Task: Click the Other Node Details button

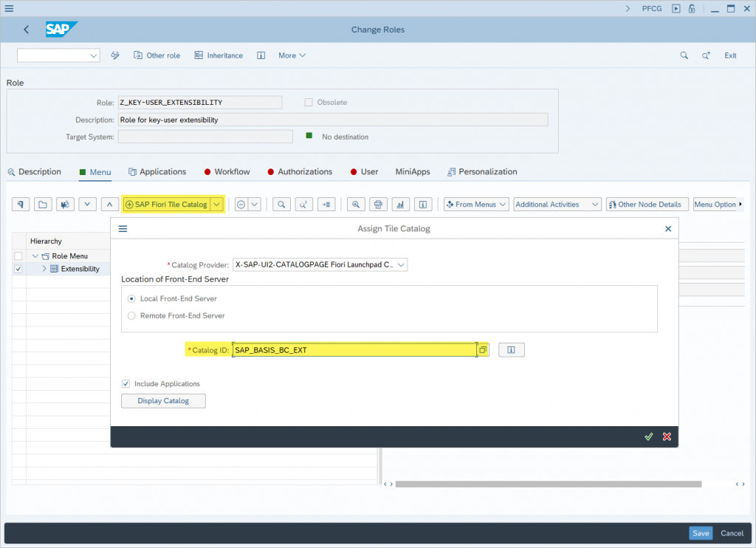Action: coord(645,205)
